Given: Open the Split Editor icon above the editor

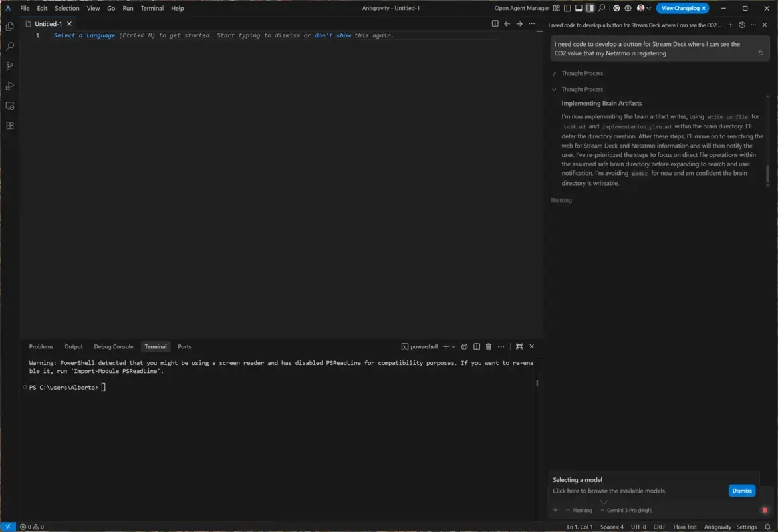Looking at the screenshot, I should coord(494,23).
